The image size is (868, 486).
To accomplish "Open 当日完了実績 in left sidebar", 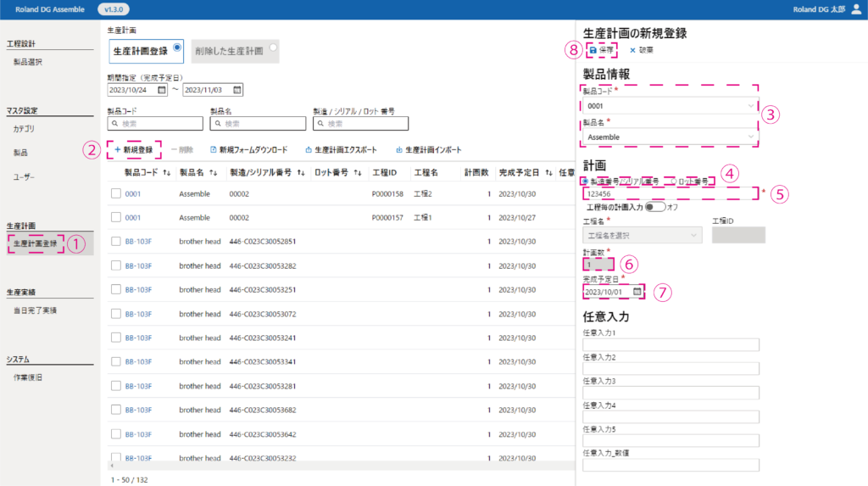I will click(x=35, y=310).
